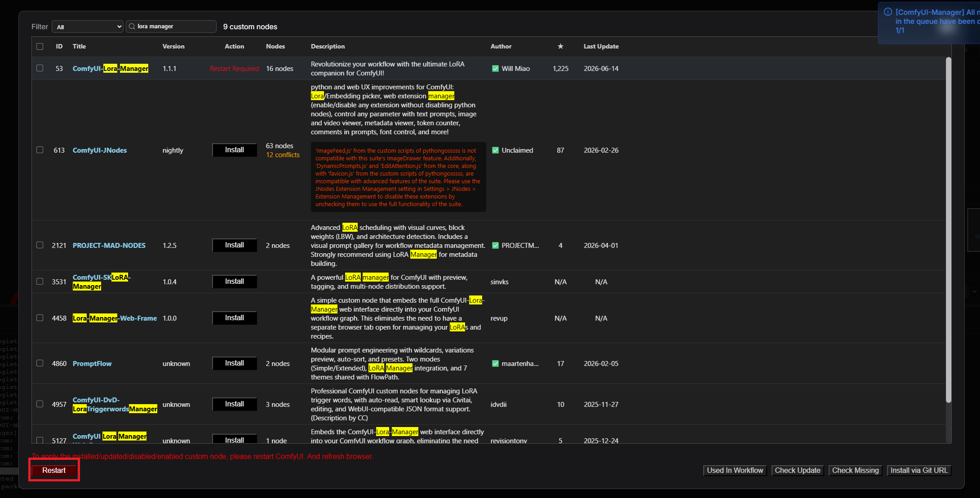The width and height of the screenshot is (980, 498).
Task: Click the search magnifier icon in the filter box
Action: pos(132,26)
